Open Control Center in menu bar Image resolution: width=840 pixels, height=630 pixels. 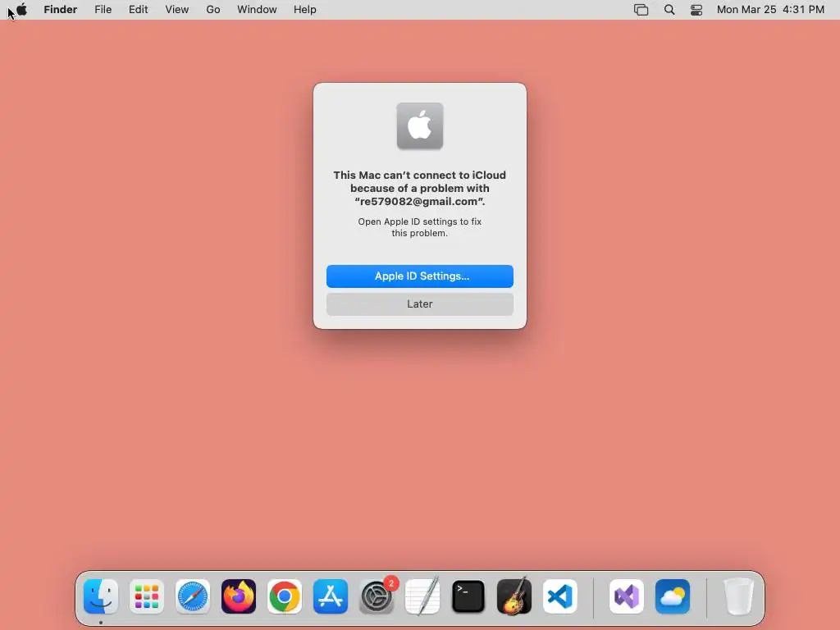point(696,10)
